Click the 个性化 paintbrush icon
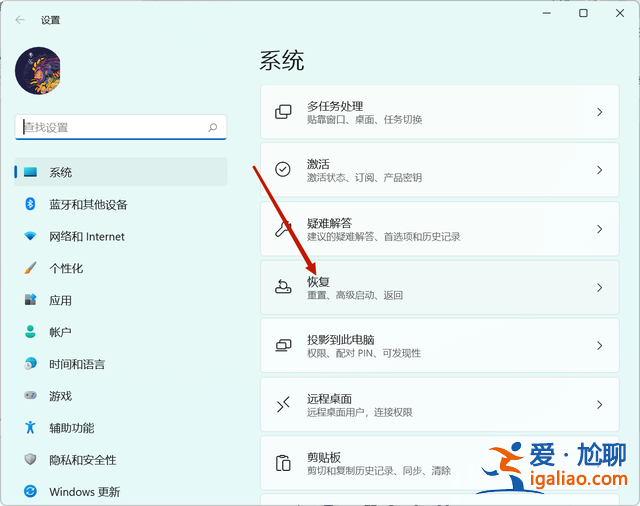Image resolution: width=640 pixels, height=506 pixels. click(x=30, y=268)
